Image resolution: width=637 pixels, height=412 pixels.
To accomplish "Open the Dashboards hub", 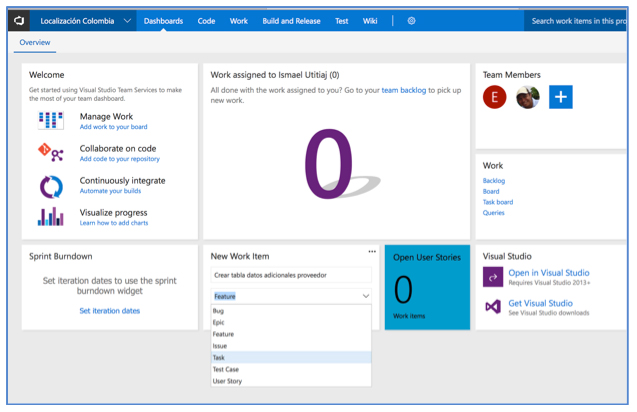I will pyautogui.click(x=163, y=21).
